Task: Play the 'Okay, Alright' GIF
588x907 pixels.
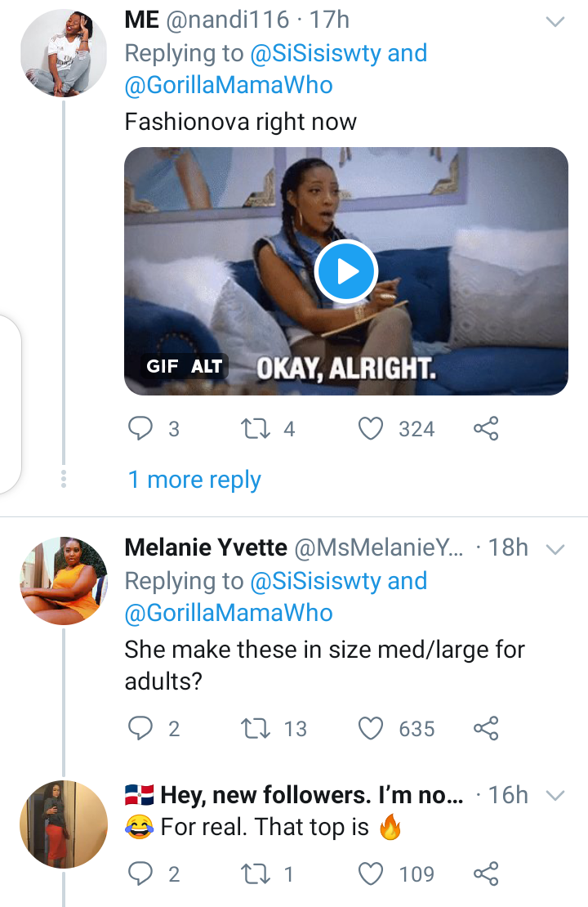Action: pos(345,271)
